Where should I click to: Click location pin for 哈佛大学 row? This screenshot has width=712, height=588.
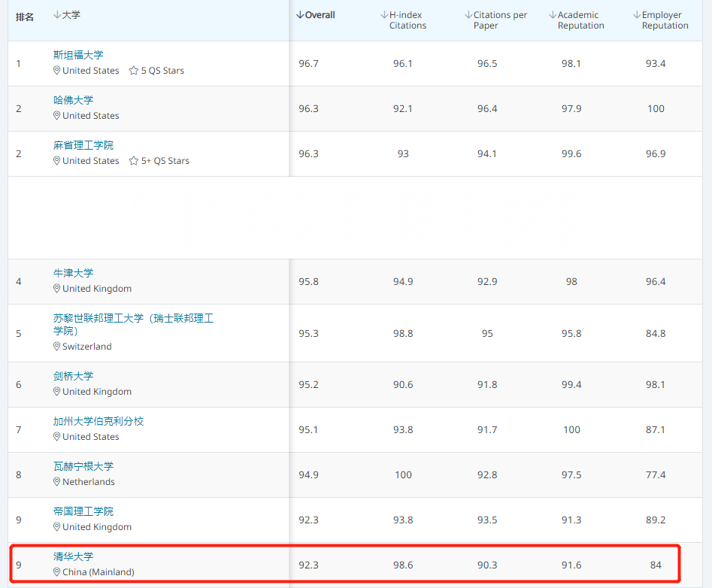pyautogui.click(x=56, y=115)
